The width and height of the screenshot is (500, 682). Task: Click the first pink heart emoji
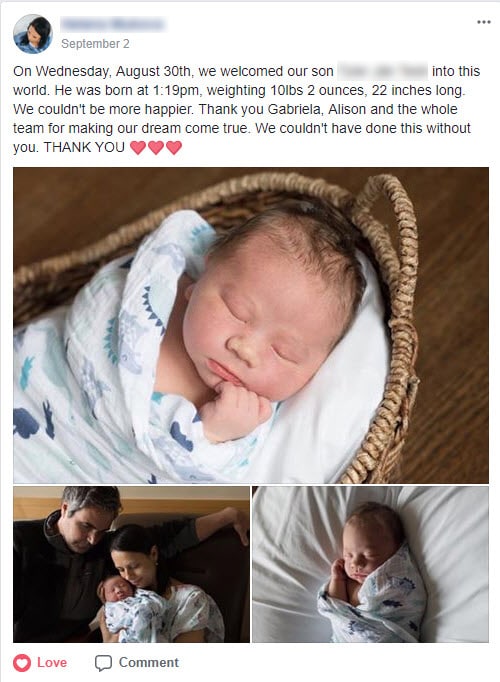(138, 148)
